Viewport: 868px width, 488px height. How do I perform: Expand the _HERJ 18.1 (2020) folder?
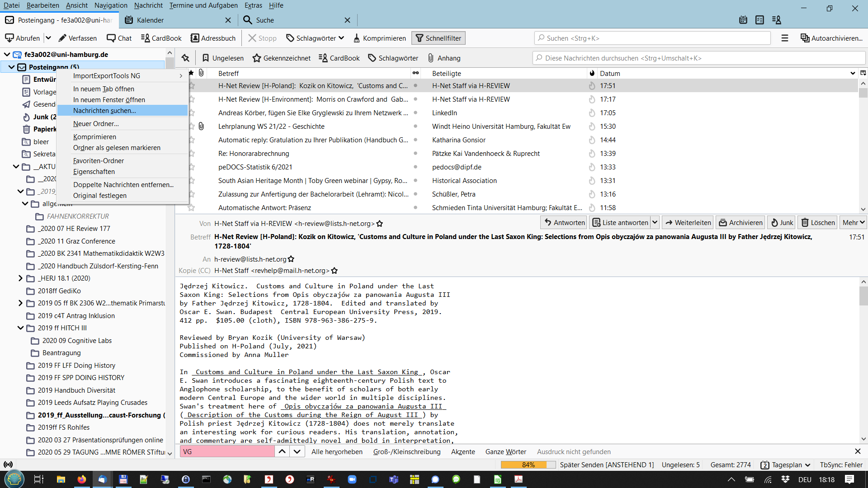tap(20, 278)
